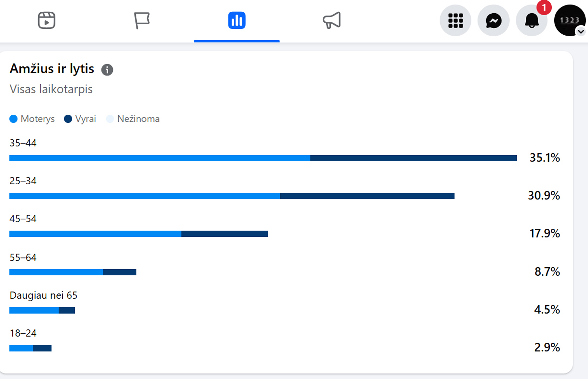The width and height of the screenshot is (588, 379).
Task: Open Messenger chats
Action: [x=494, y=20]
